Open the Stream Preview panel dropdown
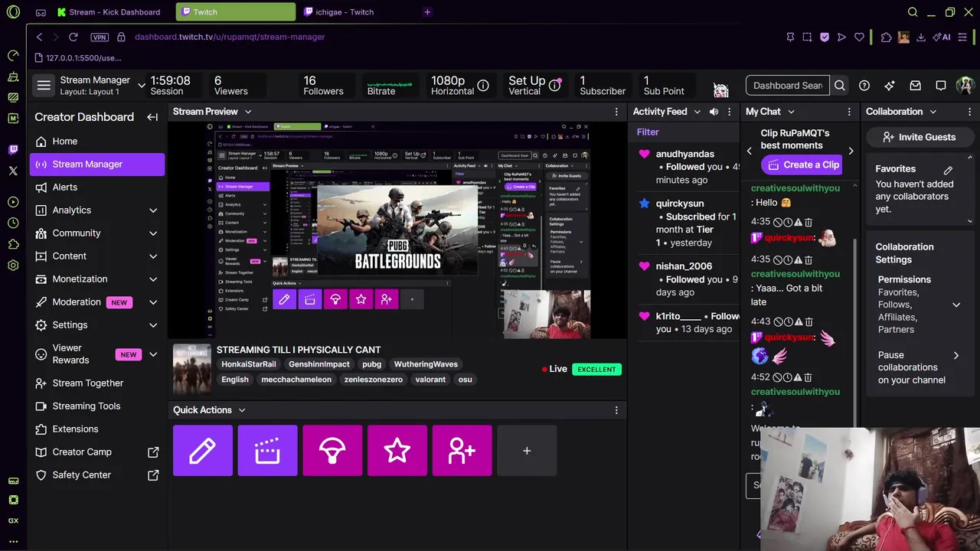Screen dimensions: 980x551 [248, 112]
